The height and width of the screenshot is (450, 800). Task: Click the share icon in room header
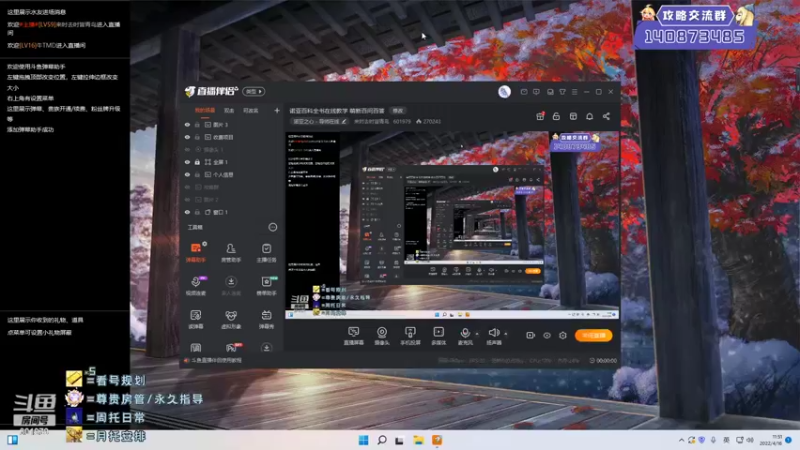pyautogui.click(x=606, y=116)
